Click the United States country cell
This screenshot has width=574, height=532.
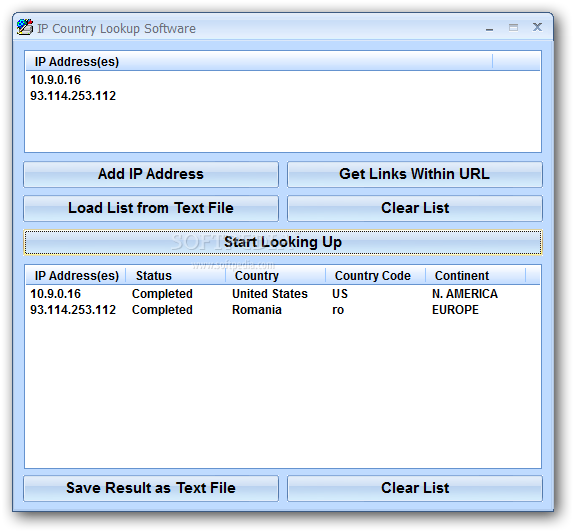[x=270, y=294]
